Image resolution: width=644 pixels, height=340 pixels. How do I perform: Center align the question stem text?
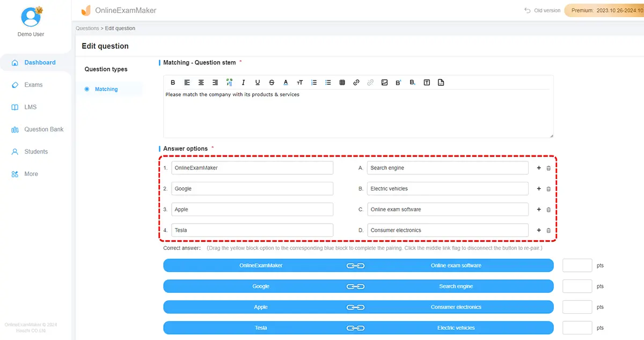(201, 83)
